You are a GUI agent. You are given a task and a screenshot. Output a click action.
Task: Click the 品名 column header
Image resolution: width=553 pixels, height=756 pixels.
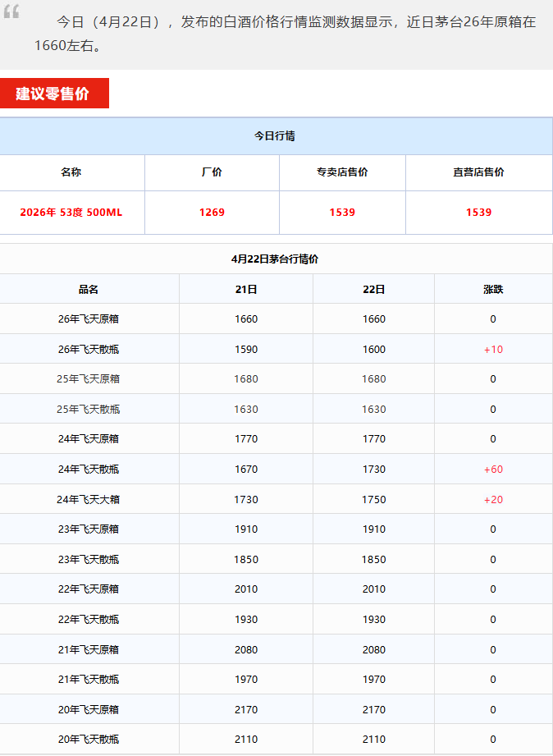point(89,290)
